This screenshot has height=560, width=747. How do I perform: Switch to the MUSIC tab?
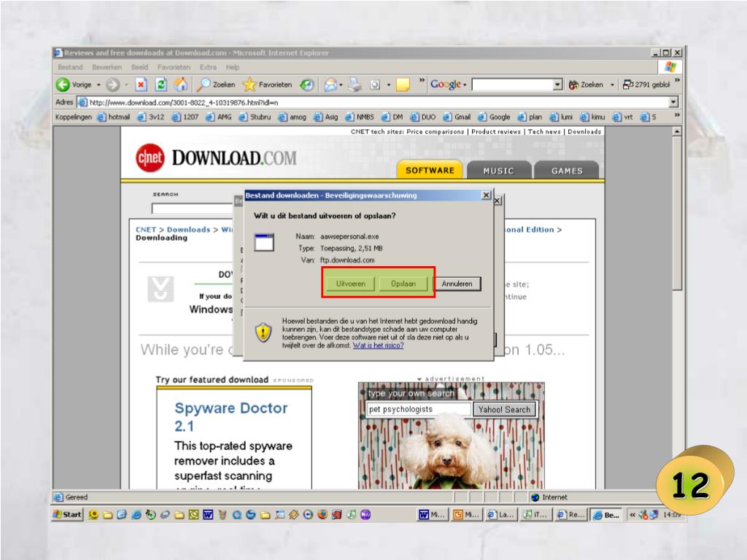click(499, 171)
